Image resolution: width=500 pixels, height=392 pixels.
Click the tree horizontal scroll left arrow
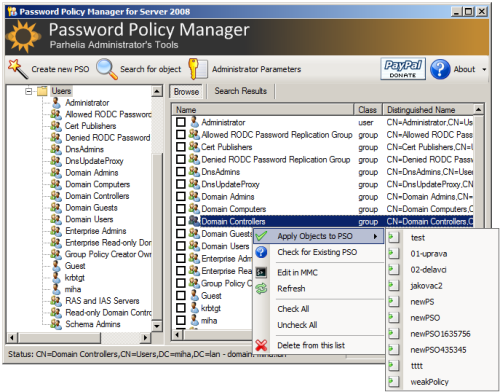point(12,338)
